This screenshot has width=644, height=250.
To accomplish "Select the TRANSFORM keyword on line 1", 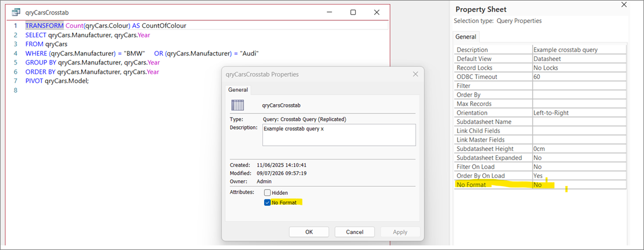I will point(44,25).
